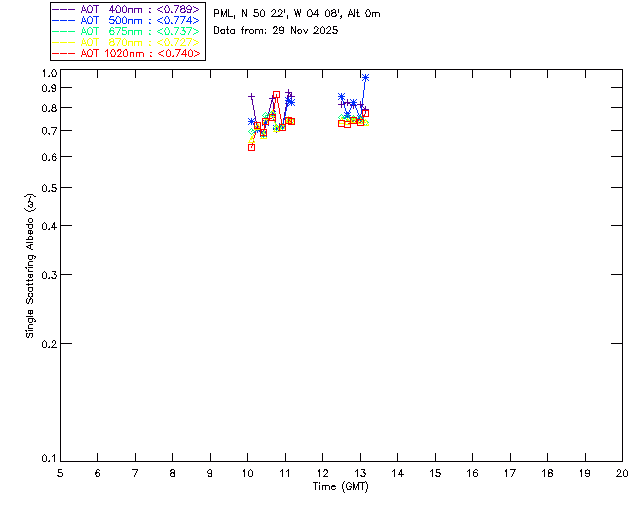The image size is (640, 512).
Task: Click the y-axis tick label 0.4
Action: [x=49, y=226]
